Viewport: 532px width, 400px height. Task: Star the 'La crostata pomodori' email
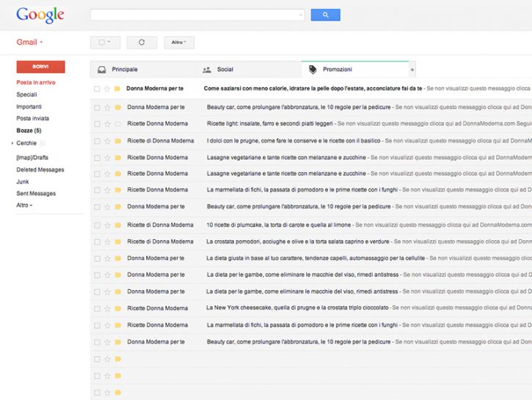[x=107, y=242]
